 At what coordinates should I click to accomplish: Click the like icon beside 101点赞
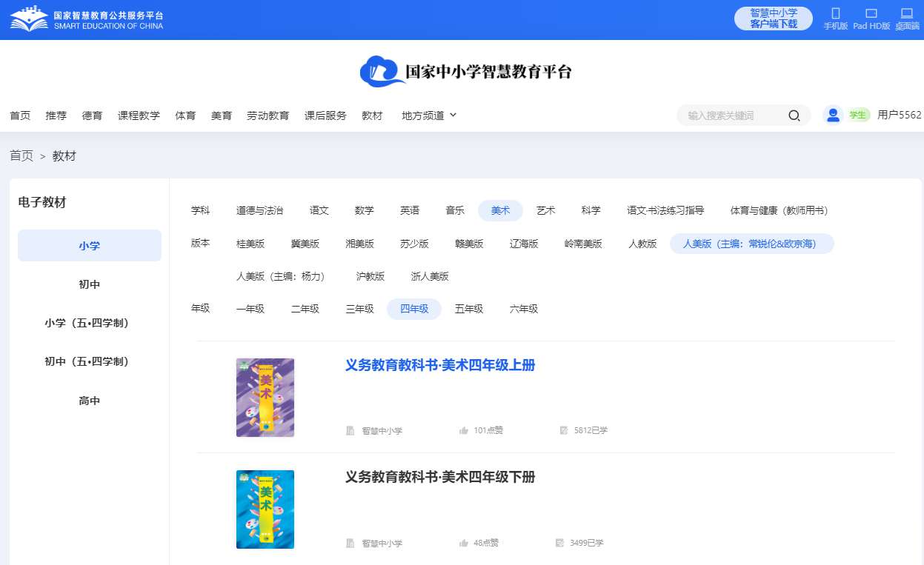[464, 430]
